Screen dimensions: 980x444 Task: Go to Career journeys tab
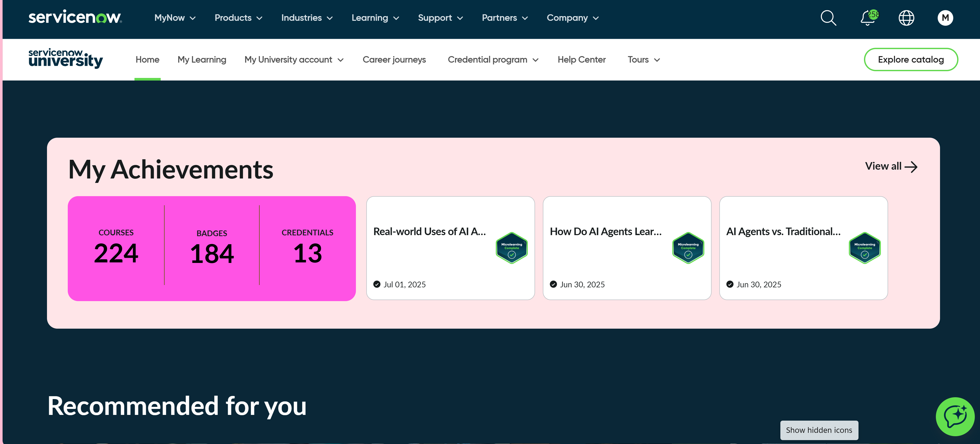394,60
